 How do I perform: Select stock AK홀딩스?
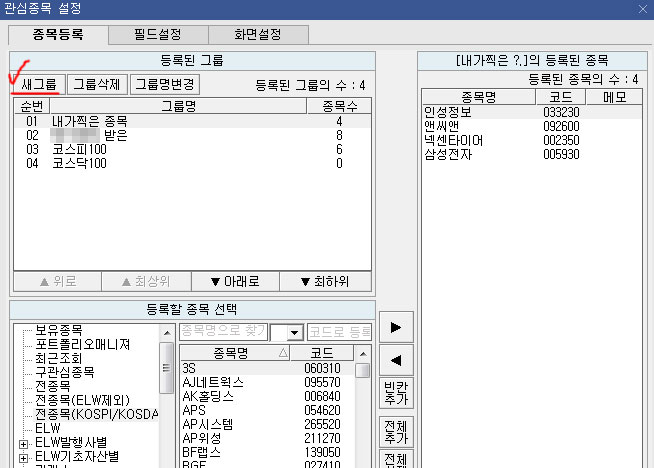[x=267, y=396]
